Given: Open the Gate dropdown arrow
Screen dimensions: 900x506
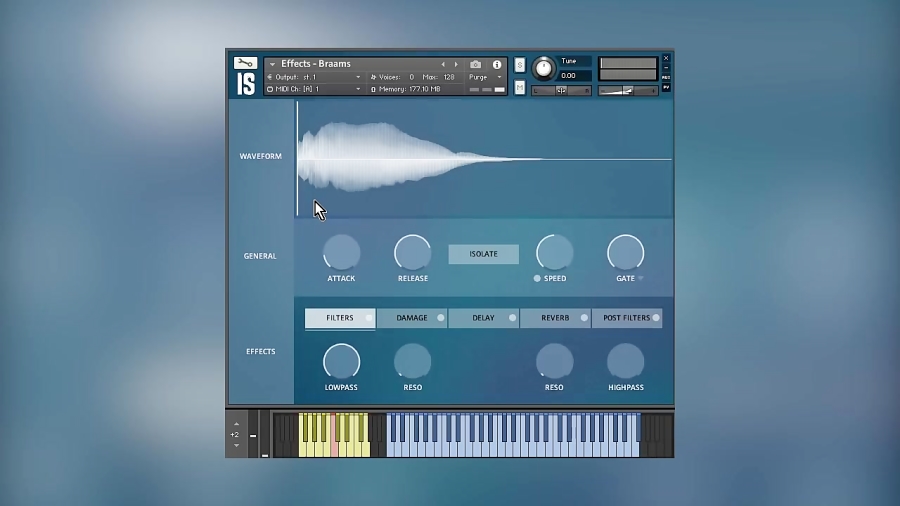Looking at the screenshot, I should click(641, 279).
